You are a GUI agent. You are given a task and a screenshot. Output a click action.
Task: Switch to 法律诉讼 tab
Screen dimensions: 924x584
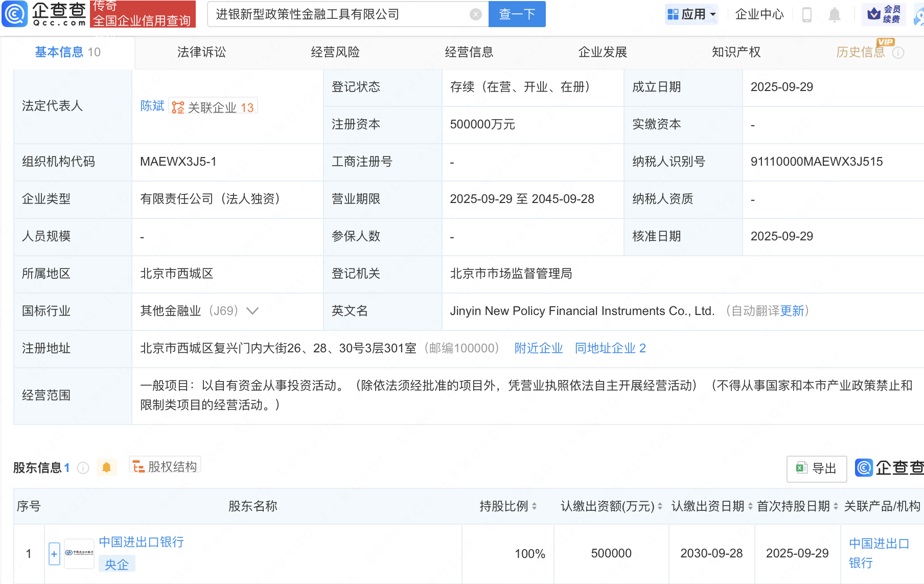point(201,52)
